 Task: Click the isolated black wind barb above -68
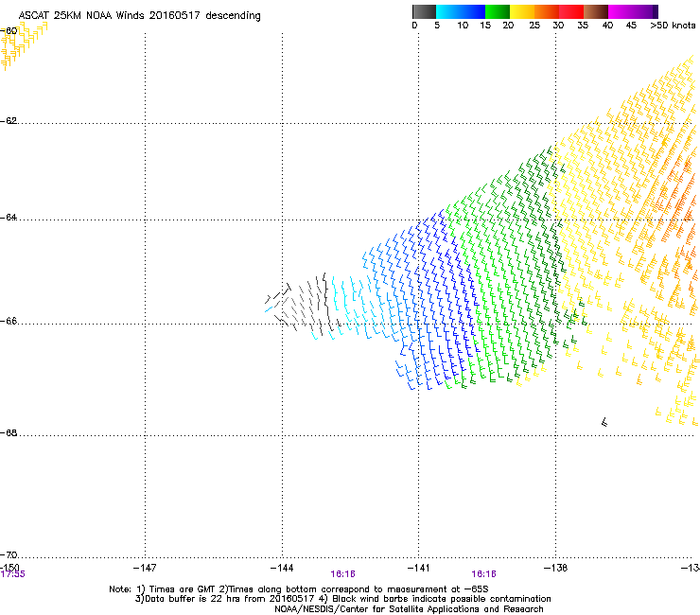604,422
